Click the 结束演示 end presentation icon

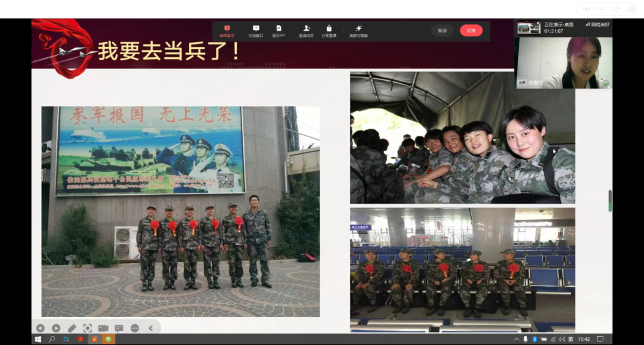click(x=227, y=31)
